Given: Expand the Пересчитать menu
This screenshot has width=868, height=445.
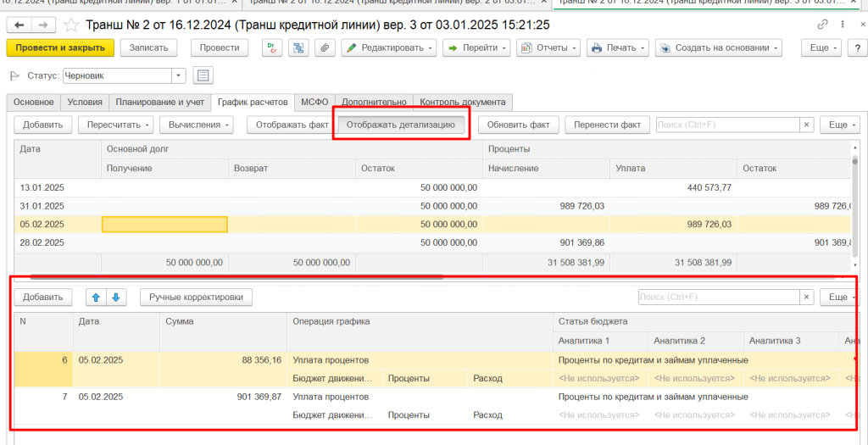Looking at the screenshot, I should 114,125.
